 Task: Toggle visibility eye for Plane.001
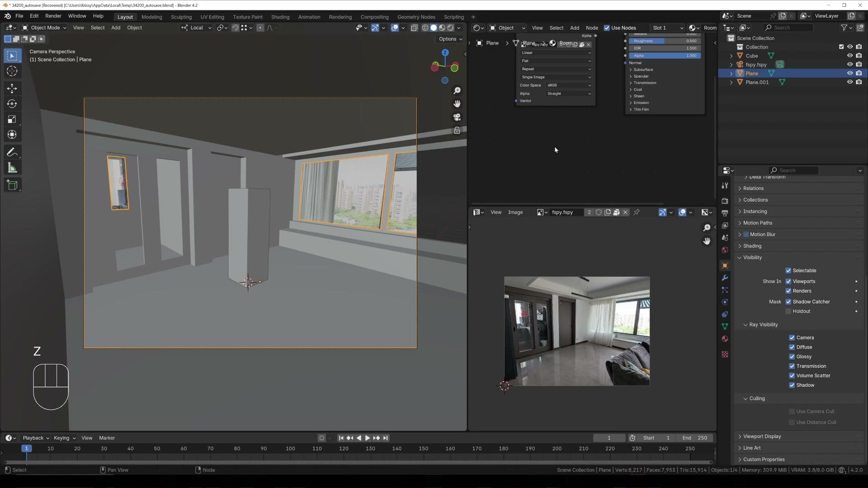[850, 82]
